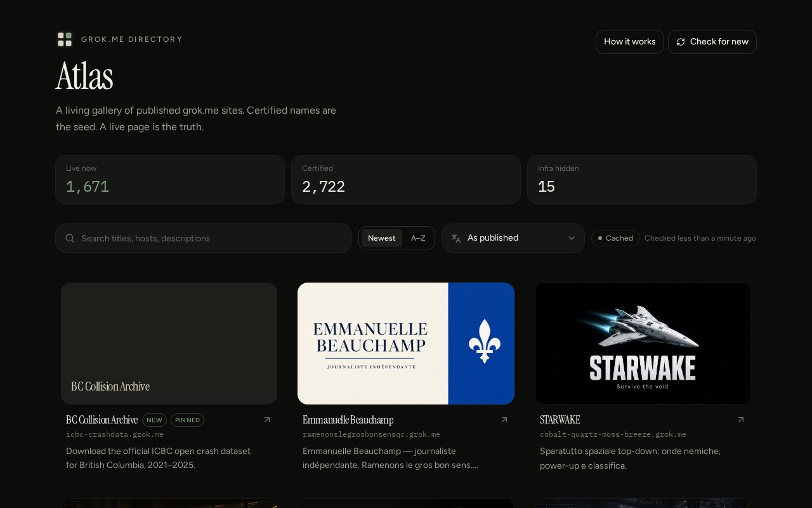This screenshot has width=812, height=508.
Task: Open BC Collision Archive card thumbnail
Action: tap(169, 344)
